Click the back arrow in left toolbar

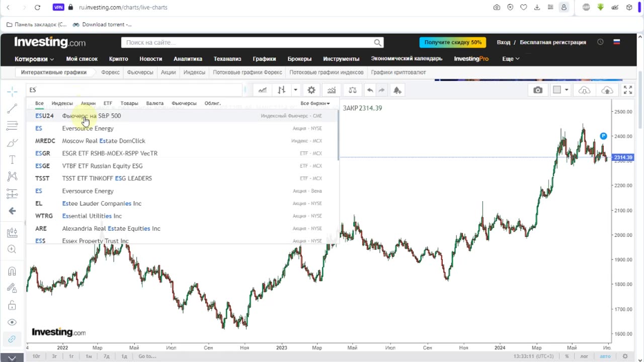tap(12, 211)
